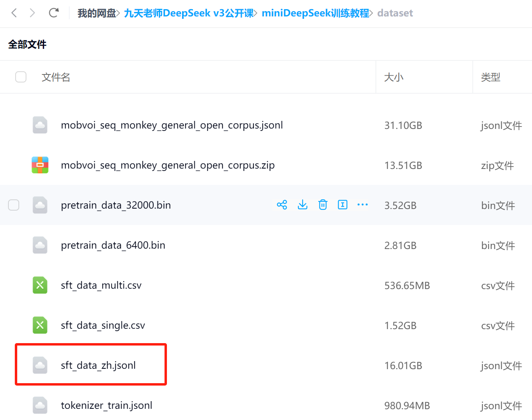Click the zip archive icon for mobvoi corpus

pos(40,165)
